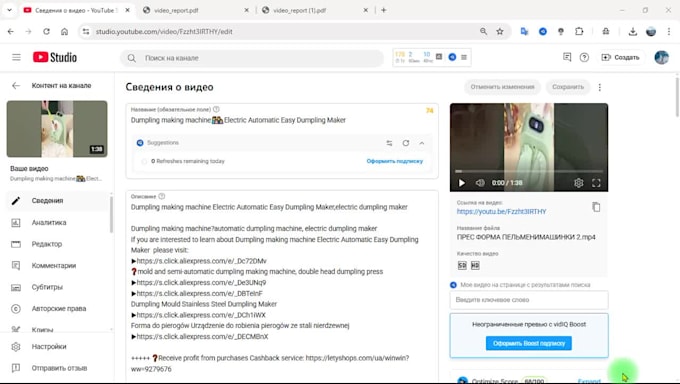The width and height of the screenshot is (680, 384).
Task: Open the Help question mark icon
Action: point(584,57)
